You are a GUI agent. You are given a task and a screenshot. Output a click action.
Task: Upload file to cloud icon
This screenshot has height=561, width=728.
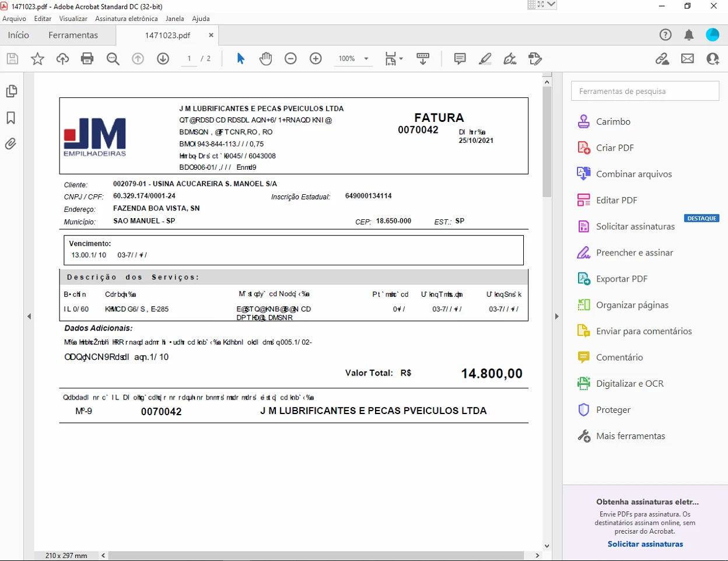[62, 59]
